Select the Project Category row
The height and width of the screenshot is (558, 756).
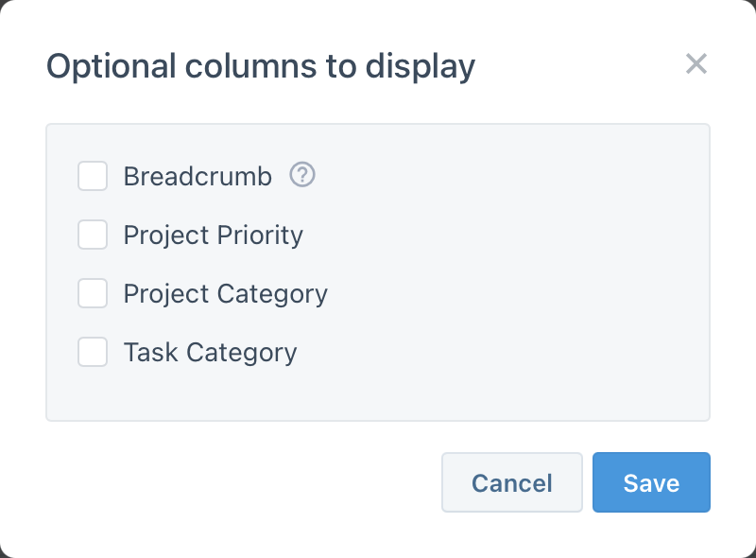point(224,293)
